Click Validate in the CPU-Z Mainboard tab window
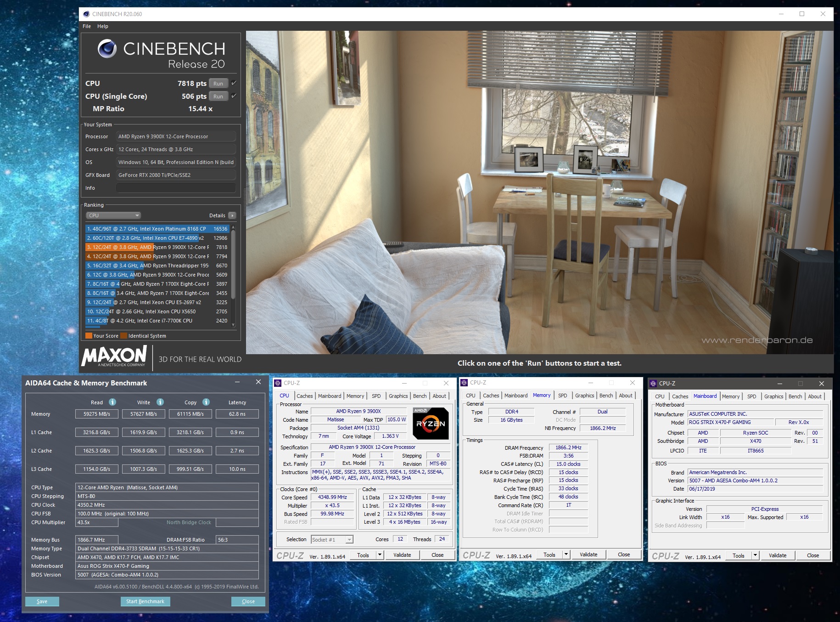 (778, 555)
